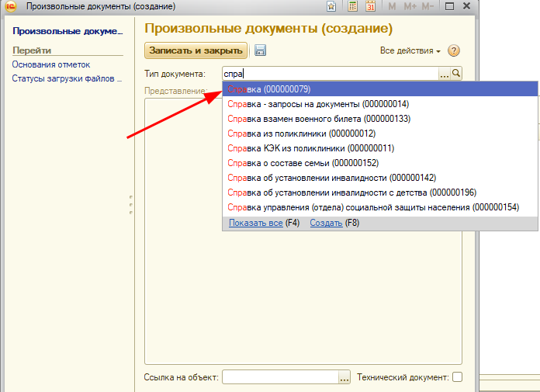540x392 pixels.
Task: Click the save (floppy disk) icon
Action: [x=260, y=50]
